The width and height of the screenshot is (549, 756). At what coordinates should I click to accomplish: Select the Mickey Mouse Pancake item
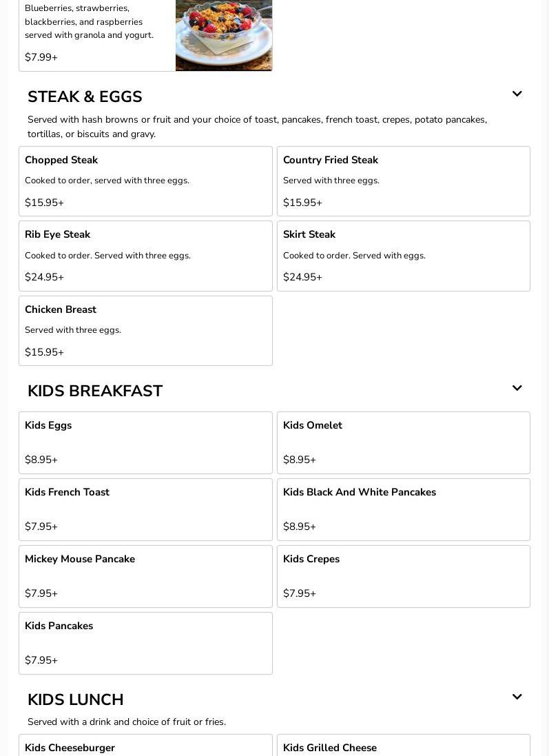(145, 576)
